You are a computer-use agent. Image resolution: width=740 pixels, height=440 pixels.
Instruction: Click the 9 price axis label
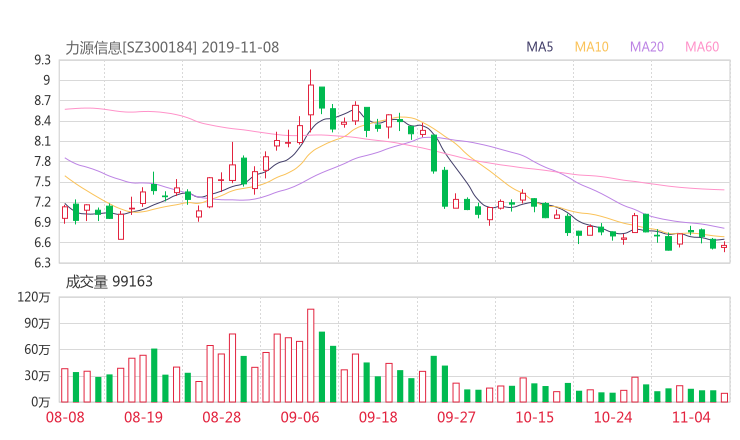pos(47,80)
